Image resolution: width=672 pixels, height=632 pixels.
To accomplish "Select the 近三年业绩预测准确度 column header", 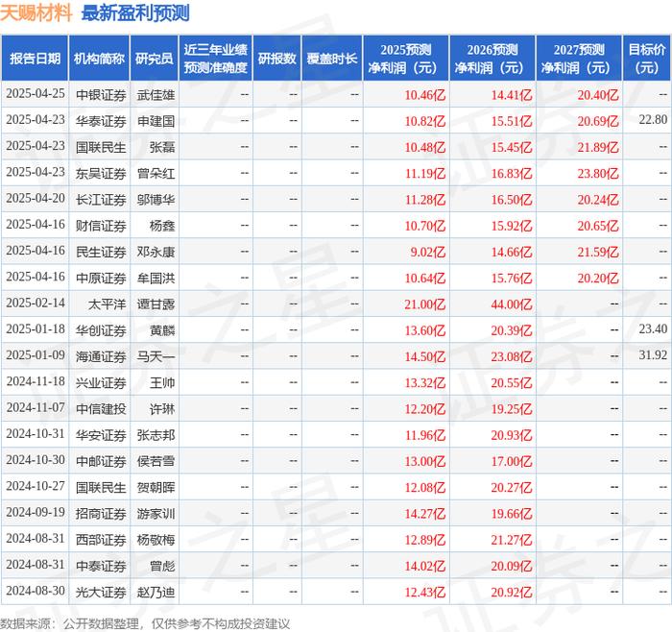I will click(216, 59).
